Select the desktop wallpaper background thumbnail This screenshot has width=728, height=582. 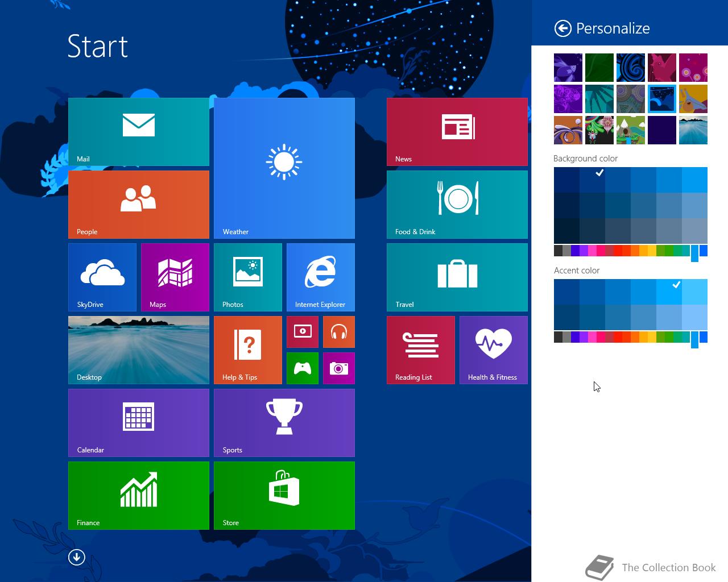coord(693,130)
